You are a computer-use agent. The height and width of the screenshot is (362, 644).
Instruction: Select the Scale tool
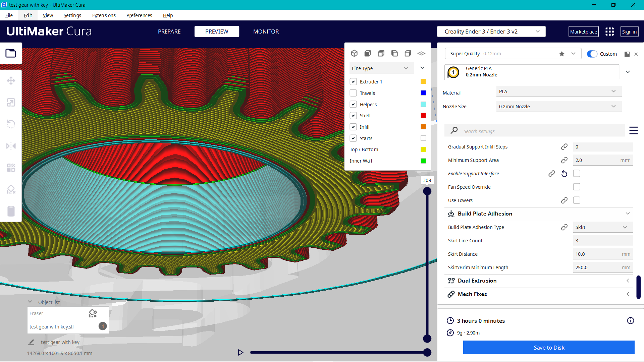click(x=11, y=102)
